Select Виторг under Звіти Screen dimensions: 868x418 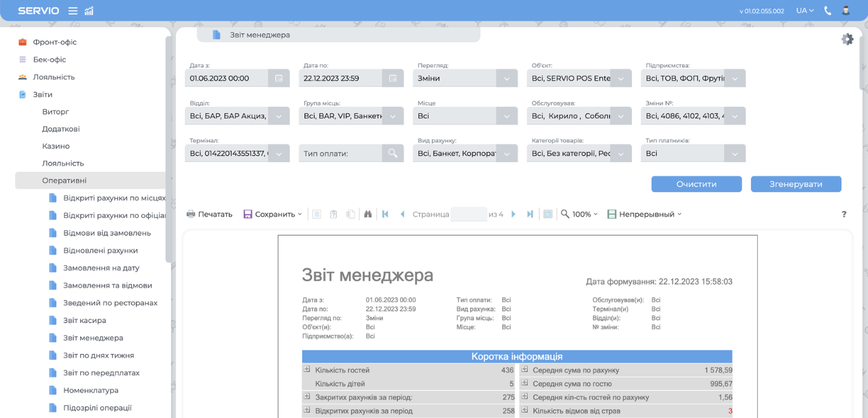click(56, 111)
